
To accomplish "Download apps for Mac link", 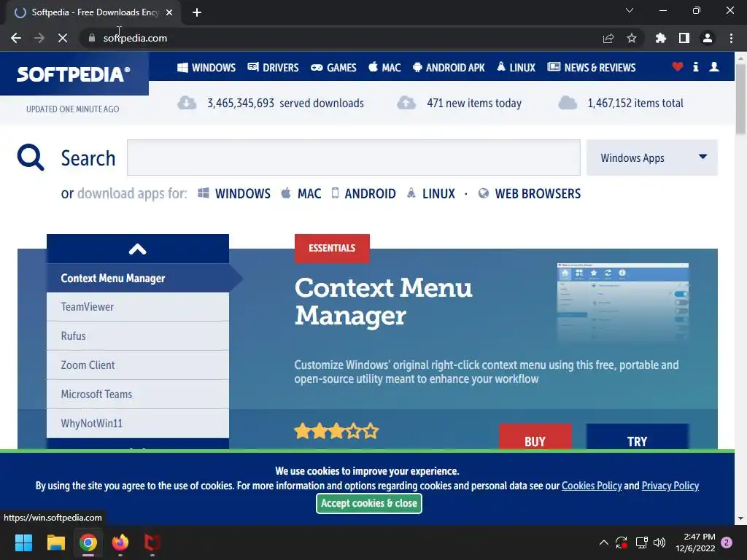I will point(301,194).
